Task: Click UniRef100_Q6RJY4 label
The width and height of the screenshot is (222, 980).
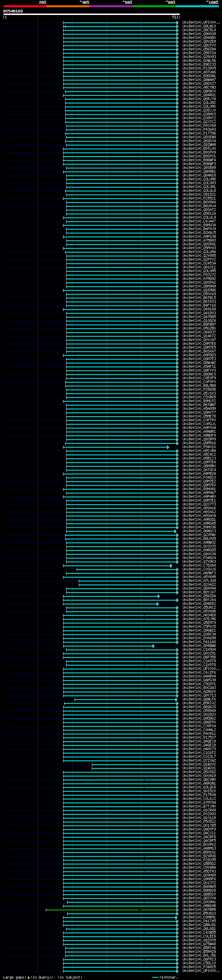Action: (x=199, y=99)
